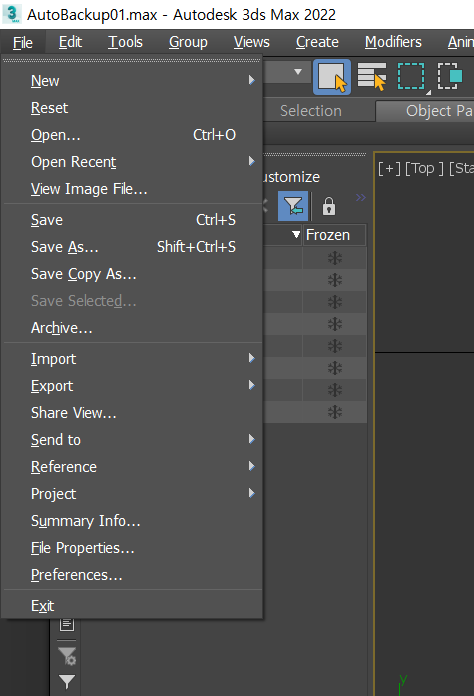Screen dimensions: 474x696
Task: Toggle the third row's frozen snowflake
Action: click(x=335, y=302)
